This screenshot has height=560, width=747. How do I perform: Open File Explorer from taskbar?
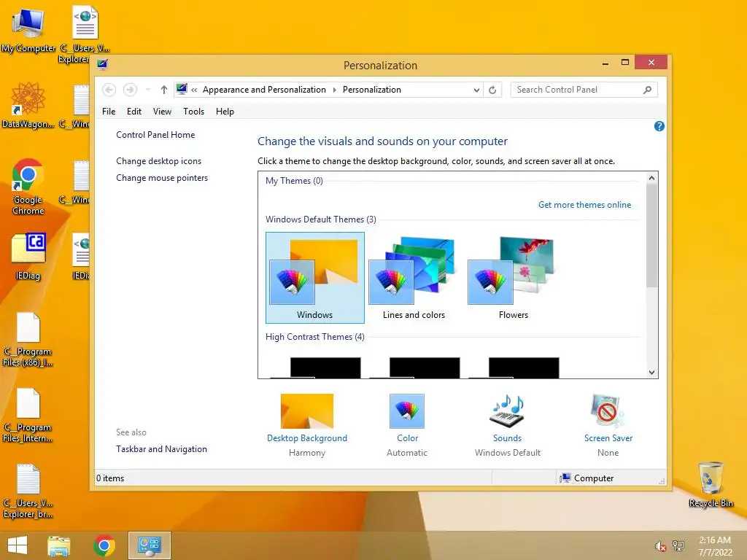59,545
